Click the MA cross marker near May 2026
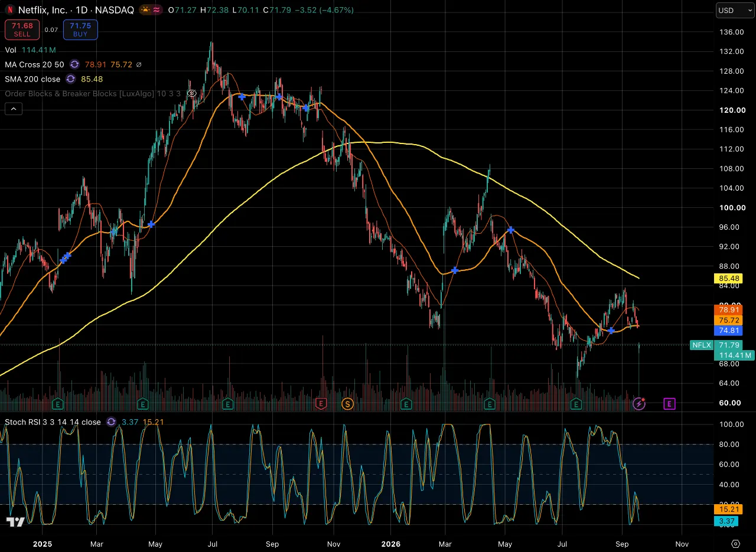The height and width of the screenshot is (552, 756). [510, 230]
